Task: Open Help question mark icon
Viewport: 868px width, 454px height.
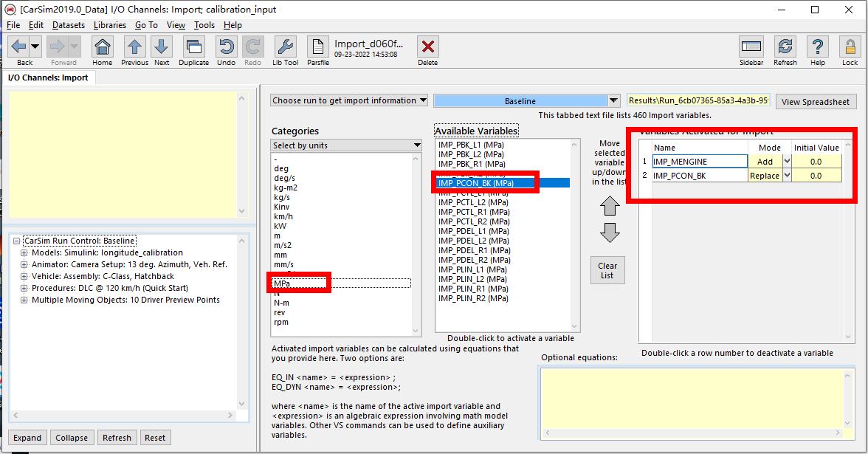Action: [818, 47]
